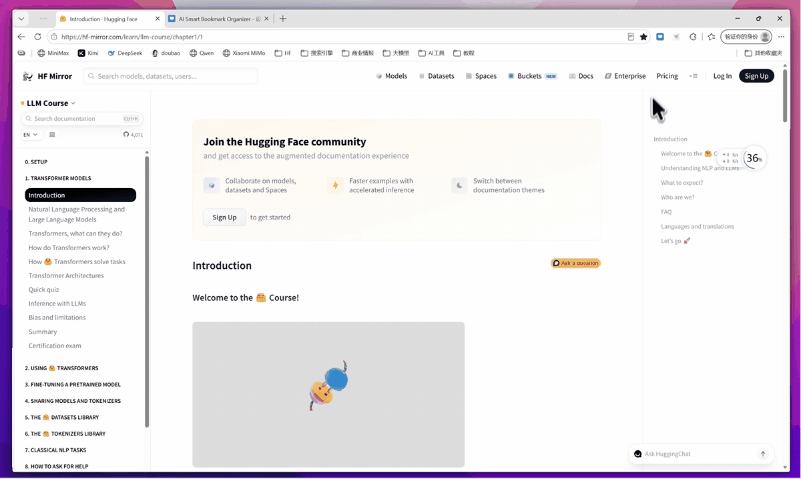The height and width of the screenshot is (479, 801).
Task: Open the browser extensions puzzle icon
Action: point(693,37)
